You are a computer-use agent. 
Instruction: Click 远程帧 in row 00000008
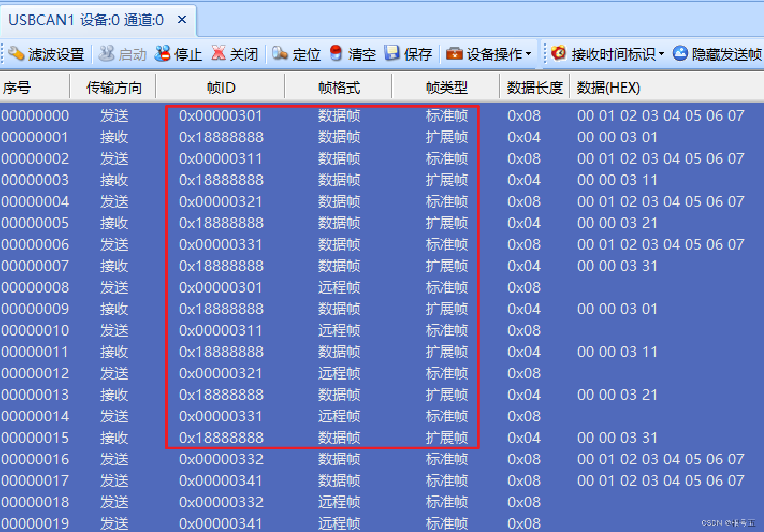click(339, 287)
